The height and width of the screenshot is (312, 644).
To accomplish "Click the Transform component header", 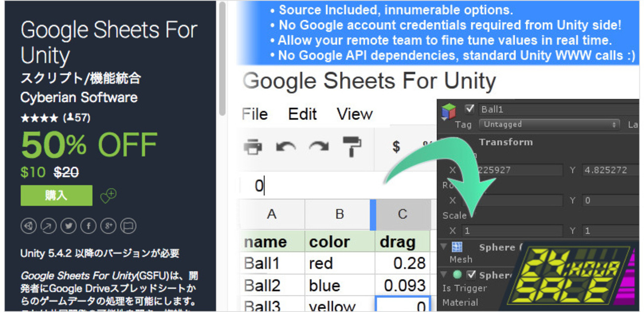I will tap(505, 142).
